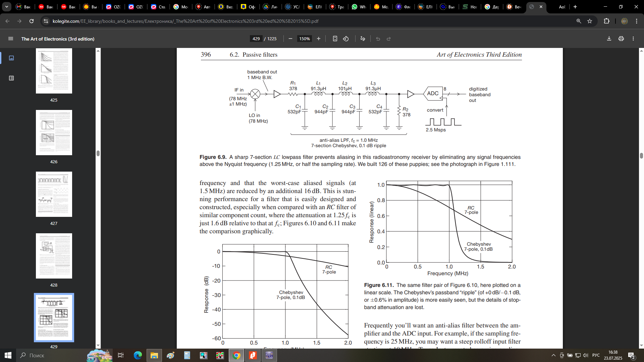Download the PDF file

point(609,39)
